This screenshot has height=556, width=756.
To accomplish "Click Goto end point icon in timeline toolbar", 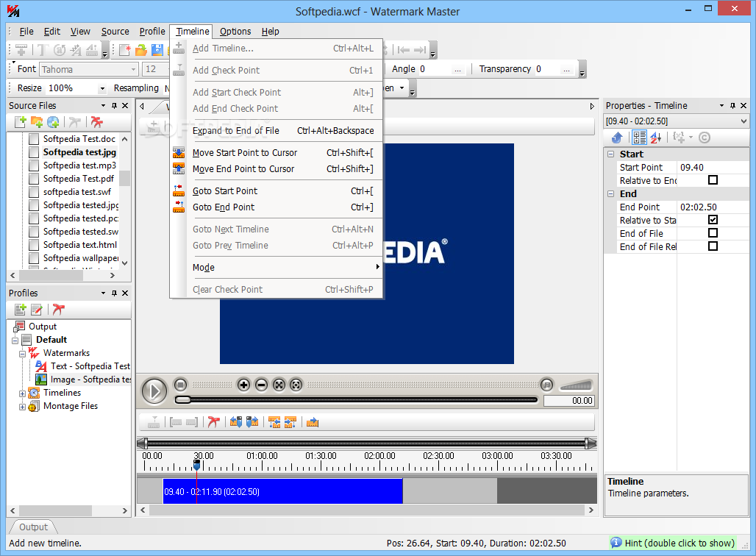I will 290,422.
